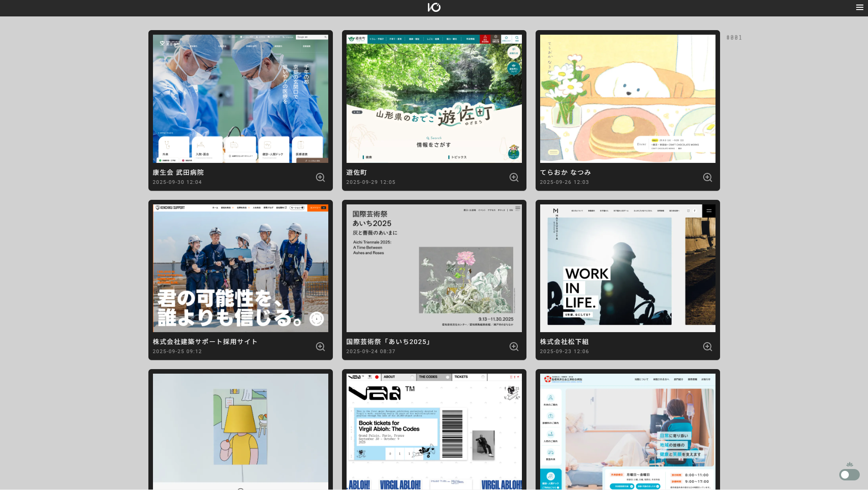Viewport: 868px width, 490px height.
Task: Open the construction workers recruitment thumbnail
Action: pos(241,268)
